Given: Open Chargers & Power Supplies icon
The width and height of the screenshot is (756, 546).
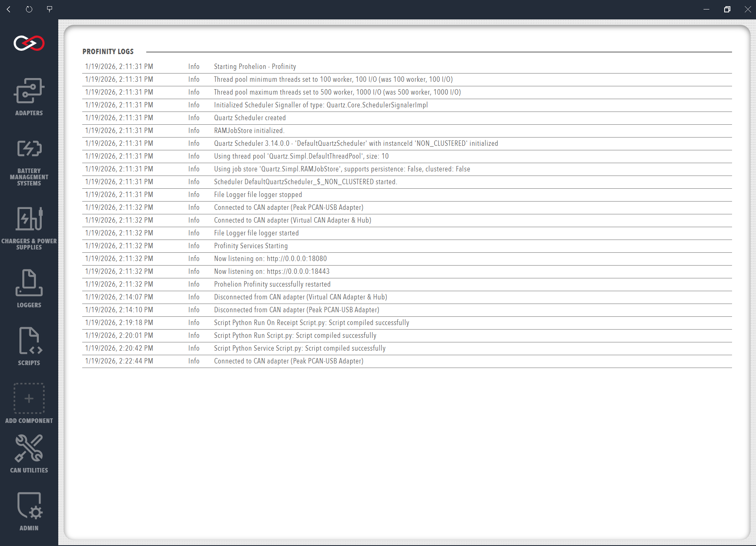Looking at the screenshot, I should click(29, 218).
